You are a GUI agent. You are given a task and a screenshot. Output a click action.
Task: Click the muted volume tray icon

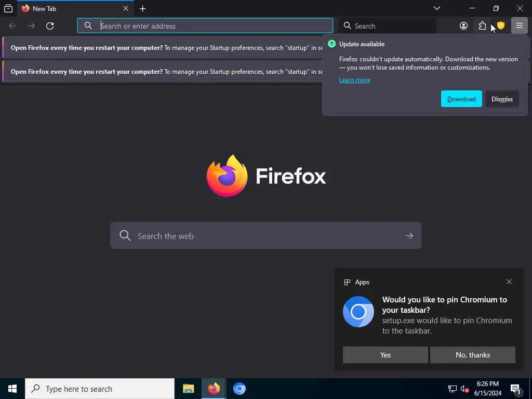pos(464,389)
